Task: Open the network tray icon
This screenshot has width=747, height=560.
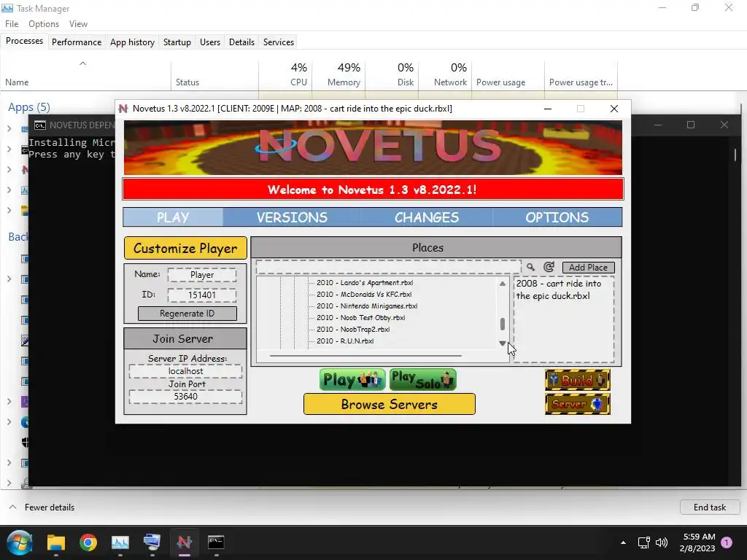Action: click(x=643, y=542)
